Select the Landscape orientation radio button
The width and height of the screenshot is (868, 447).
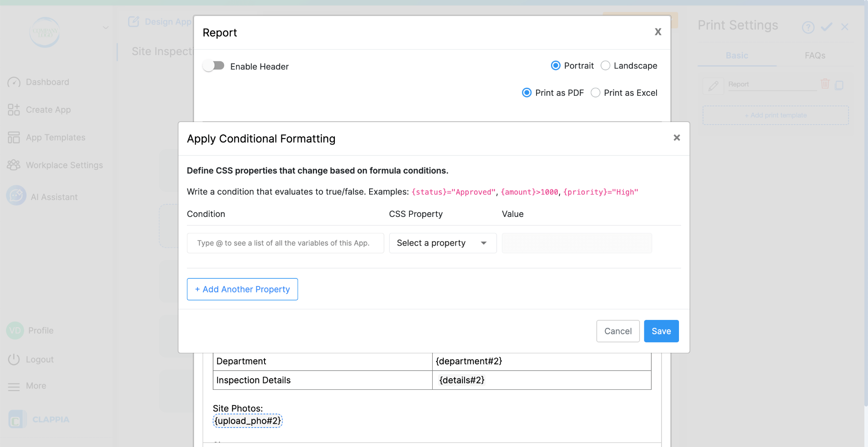tap(606, 66)
